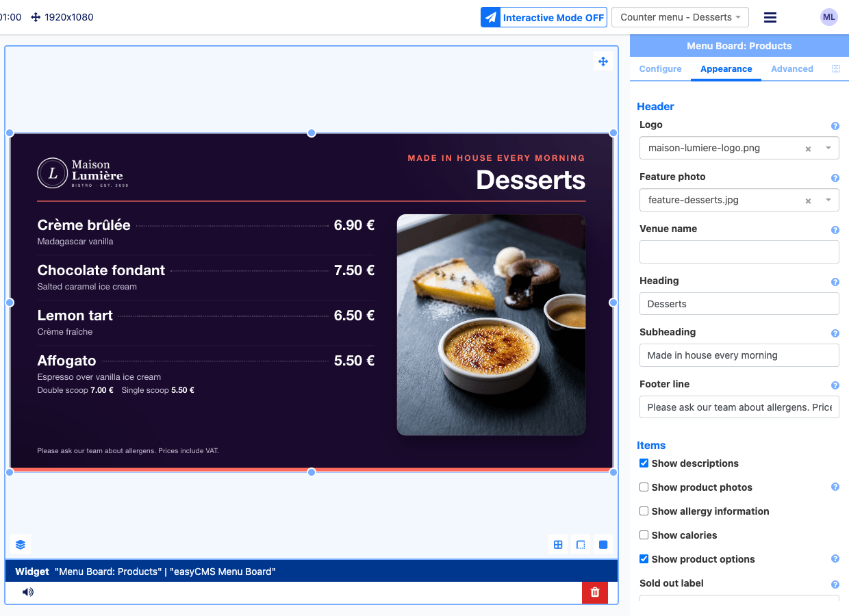The image size is (849, 616).
Task: Toggle the grid snap icon
Action: 558,545
